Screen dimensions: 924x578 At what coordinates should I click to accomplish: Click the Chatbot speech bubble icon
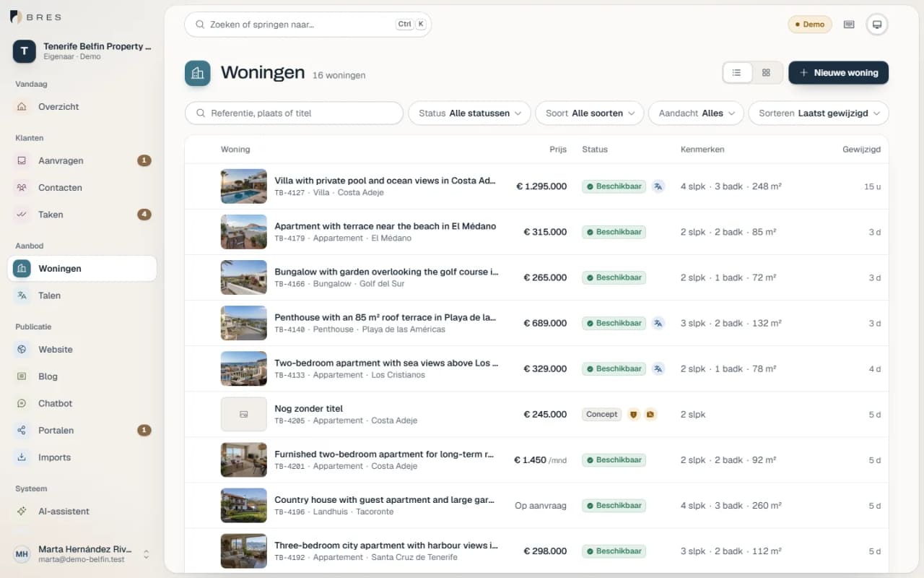22,404
